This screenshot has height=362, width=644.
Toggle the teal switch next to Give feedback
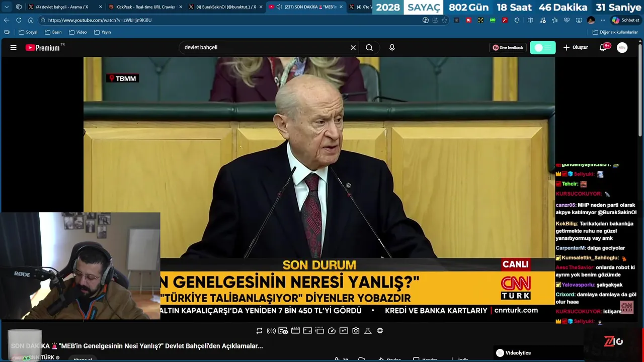(x=543, y=48)
